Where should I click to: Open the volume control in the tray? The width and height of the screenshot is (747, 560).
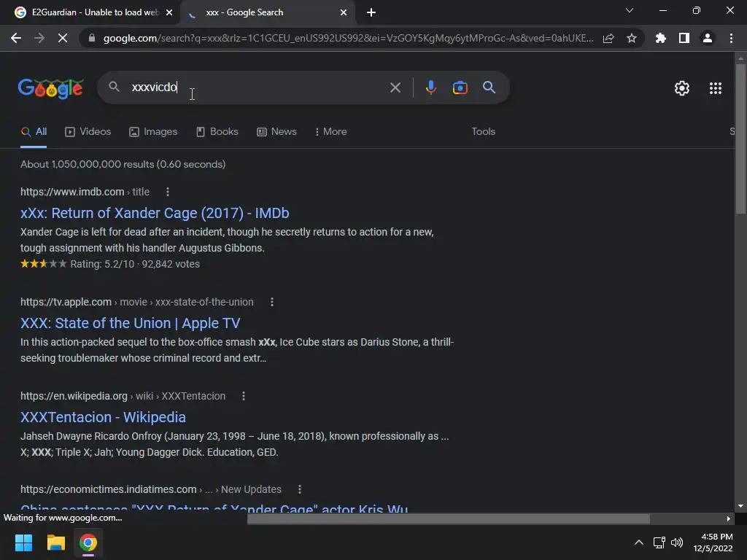(x=676, y=542)
